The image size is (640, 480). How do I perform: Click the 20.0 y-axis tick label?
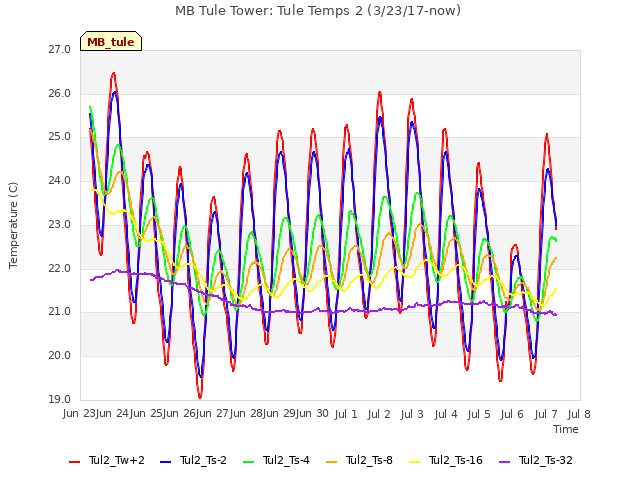(x=60, y=356)
